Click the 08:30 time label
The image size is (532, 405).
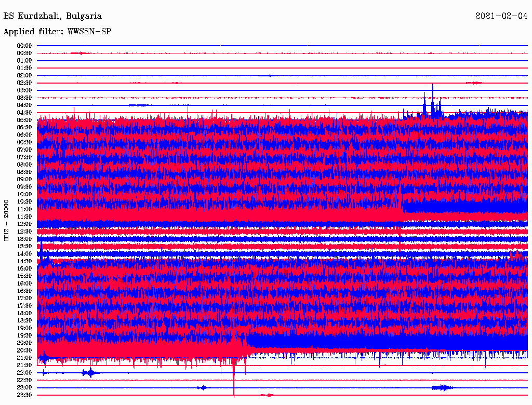[24, 172]
